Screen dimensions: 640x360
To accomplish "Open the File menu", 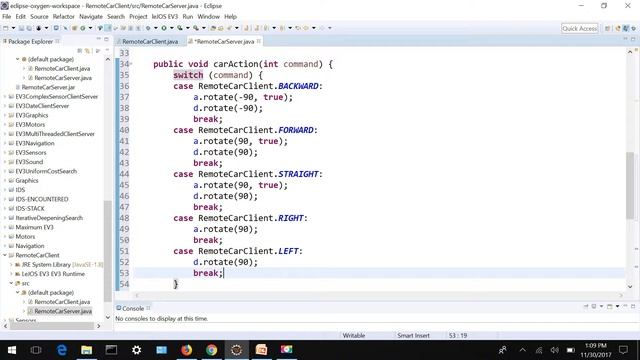I will click(7, 17).
